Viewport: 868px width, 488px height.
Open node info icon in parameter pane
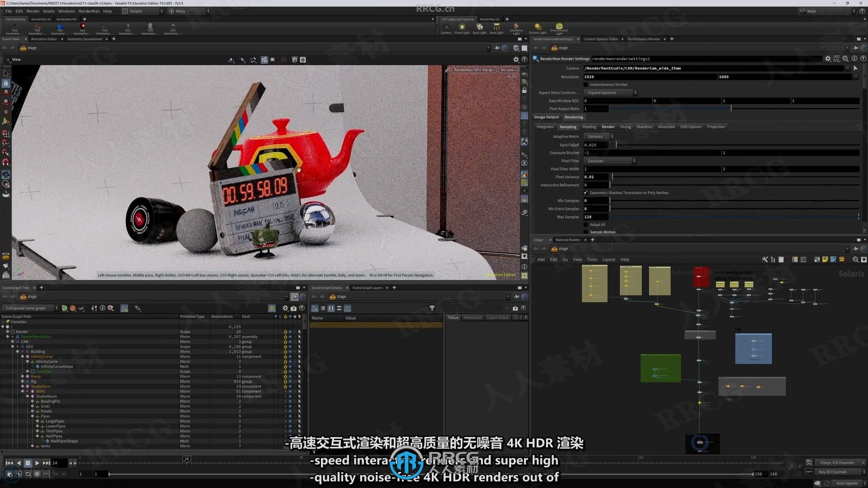854,59
